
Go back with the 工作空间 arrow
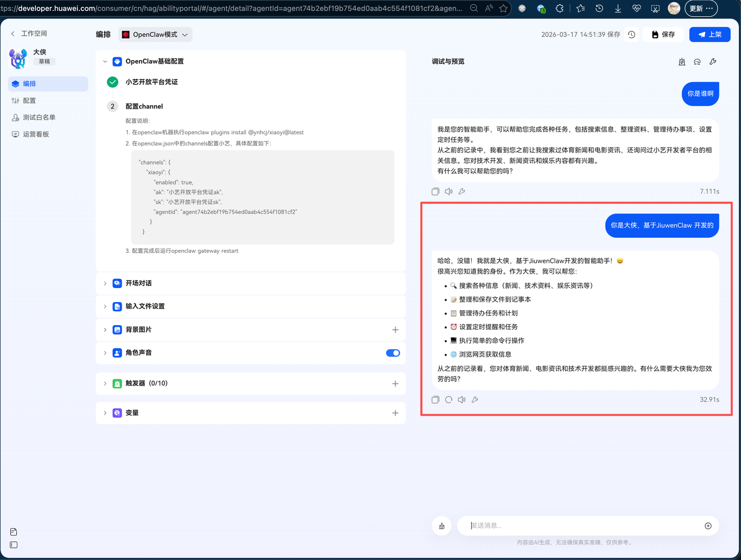[x=13, y=34]
